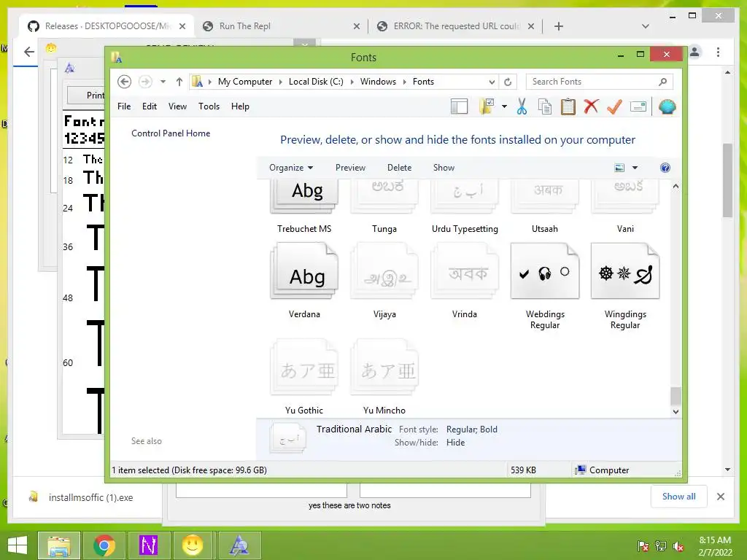Image resolution: width=747 pixels, height=560 pixels.
Task: Open the Help menu
Action: (x=240, y=106)
